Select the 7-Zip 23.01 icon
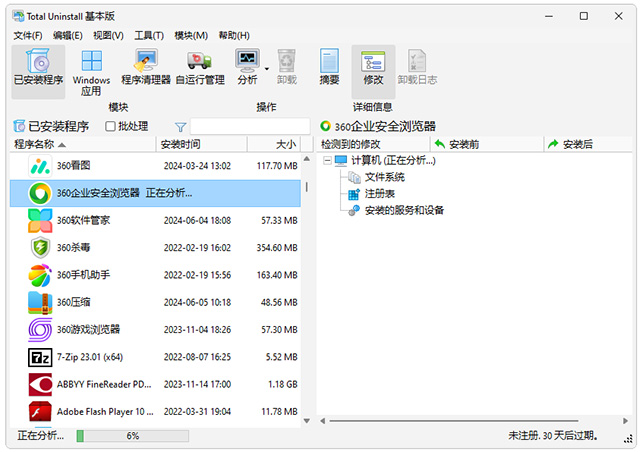The width and height of the screenshot is (640, 452). [40, 357]
